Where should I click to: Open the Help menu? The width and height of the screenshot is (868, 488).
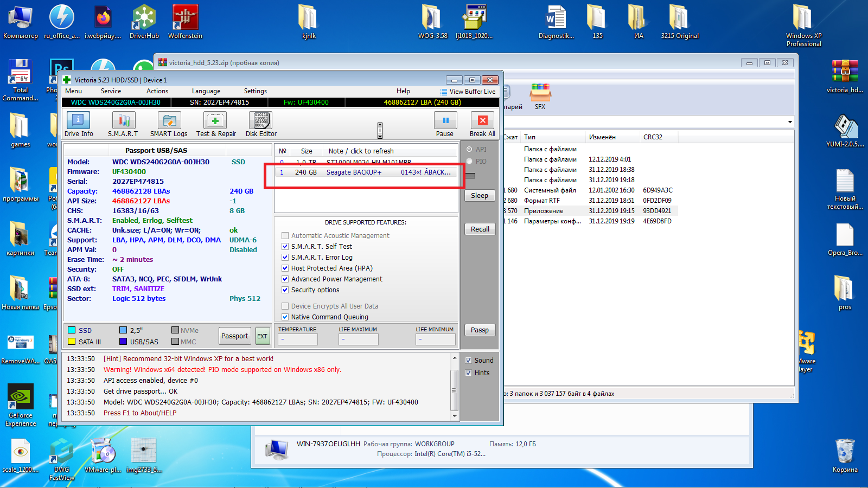click(403, 91)
